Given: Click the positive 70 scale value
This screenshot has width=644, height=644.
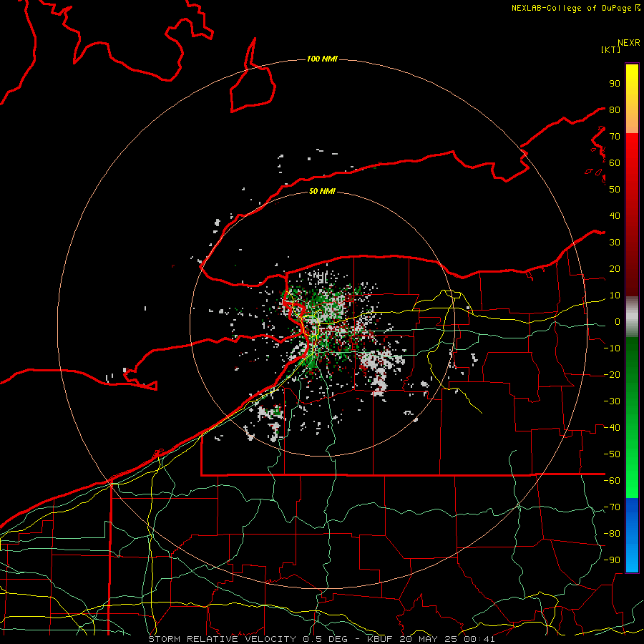Looking at the screenshot, I should pyautogui.click(x=615, y=137).
